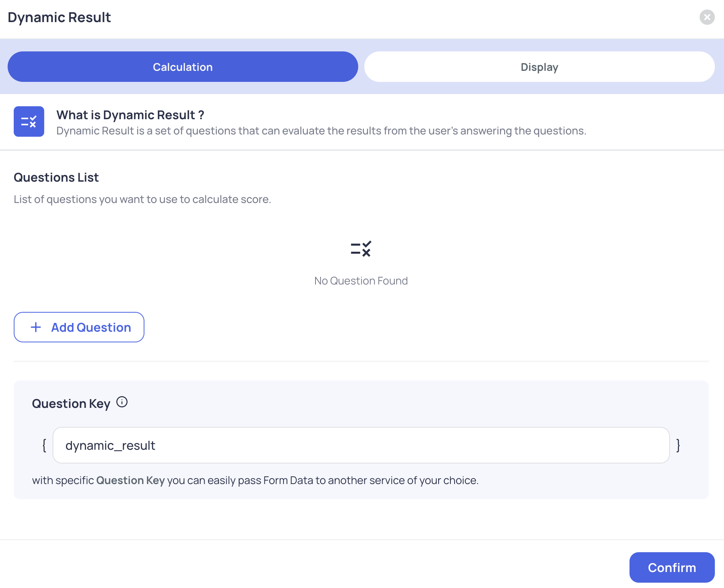The height and width of the screenshot is (588, 724).
Task: Switch to the Calculation tab
Action: pos(183,67)
